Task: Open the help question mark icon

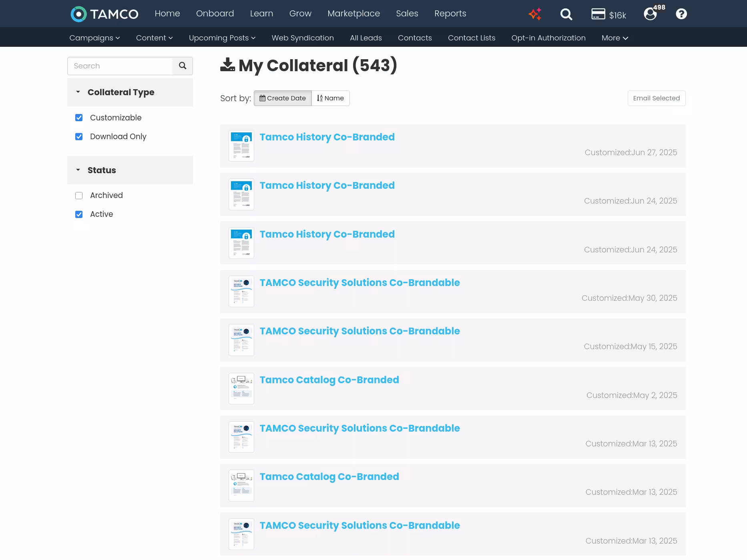Action: (681, 14)
